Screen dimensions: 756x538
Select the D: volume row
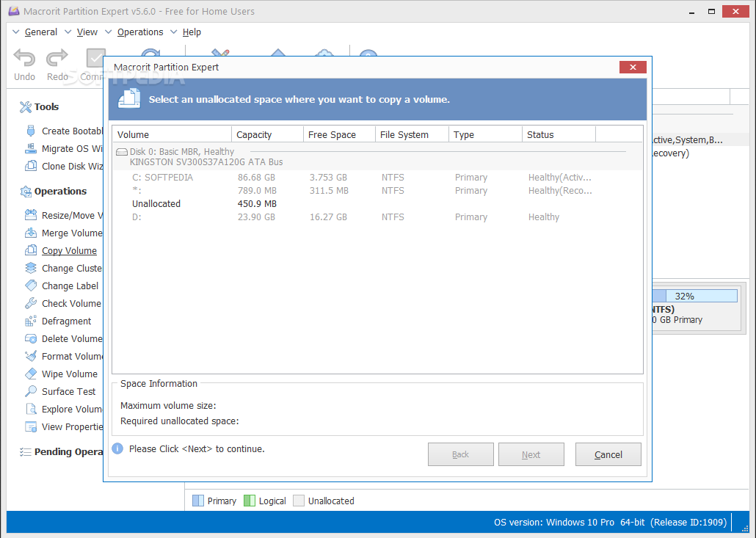(377, 217)
